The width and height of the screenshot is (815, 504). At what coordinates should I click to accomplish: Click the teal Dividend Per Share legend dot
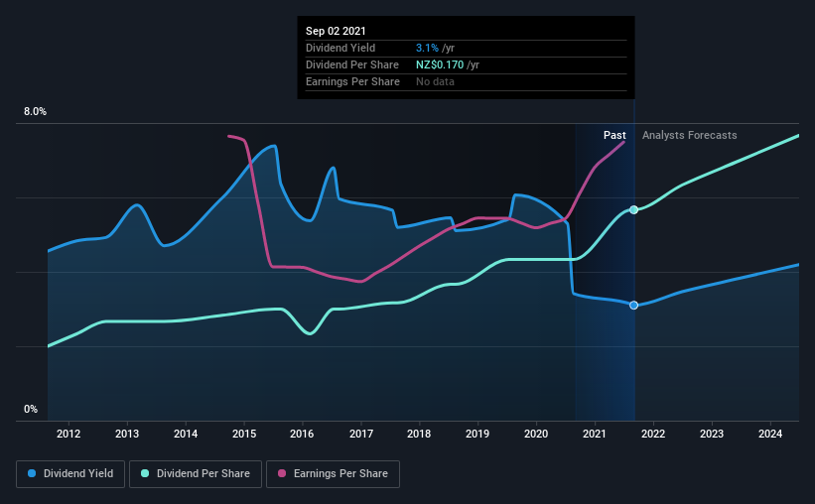[x=145, y=473]
